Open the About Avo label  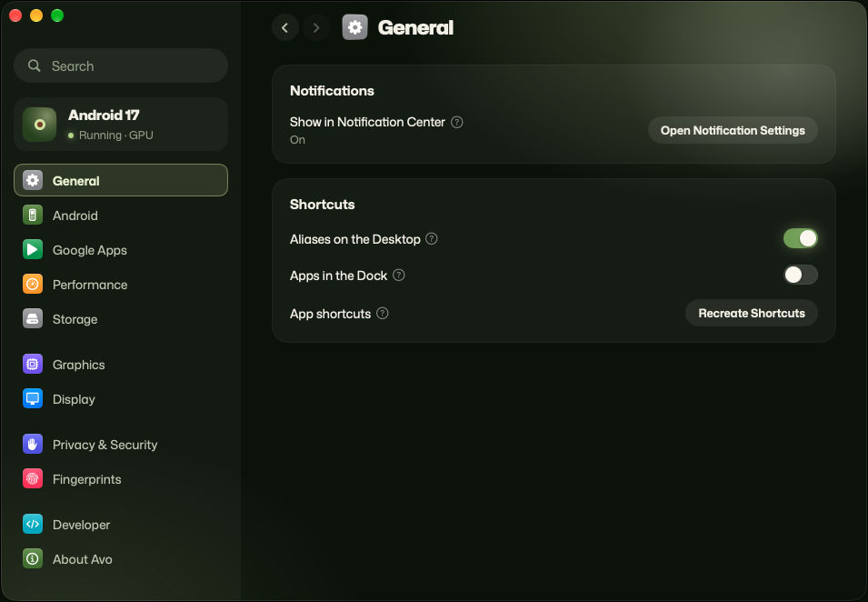click(x=83, y=559)
